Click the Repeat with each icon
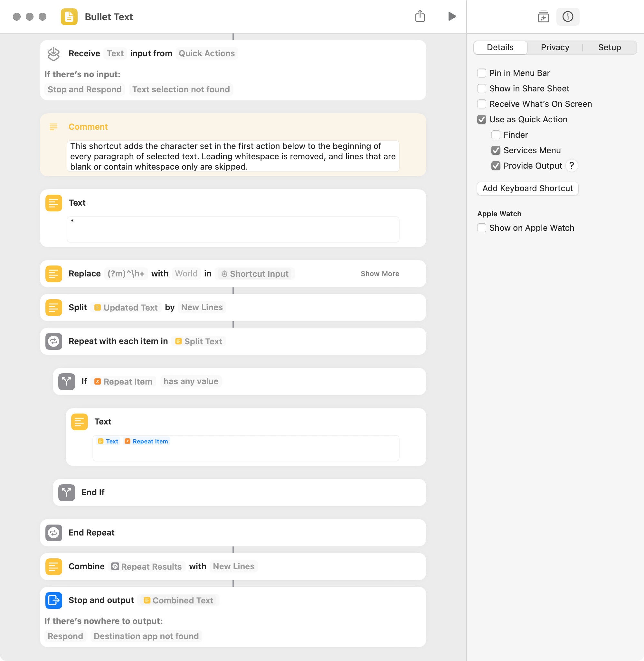 click(53, 341)
